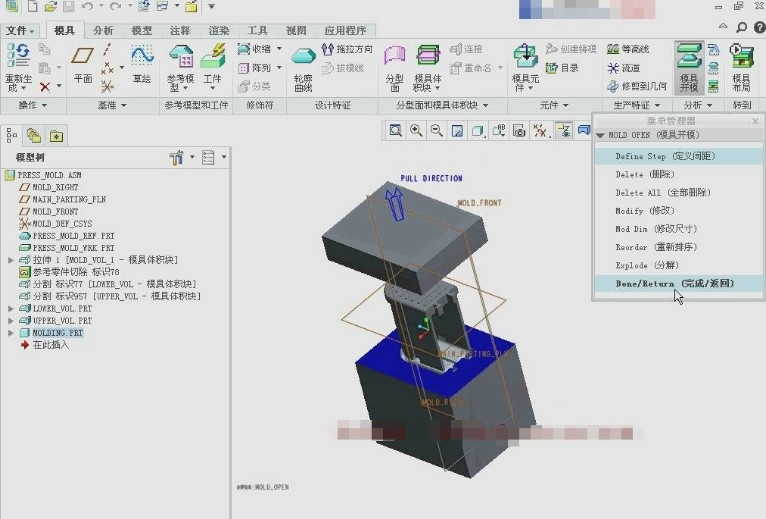This screenshot has height=519, width=766.
Task: Switch to the 视图 ribbon tab
Action: click(x=296, y=30)
